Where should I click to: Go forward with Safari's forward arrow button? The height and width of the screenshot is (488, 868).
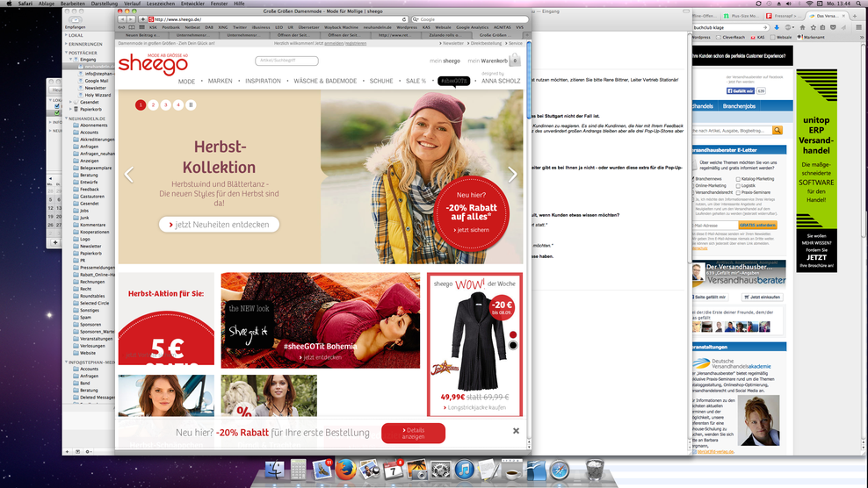click(131, 19)
